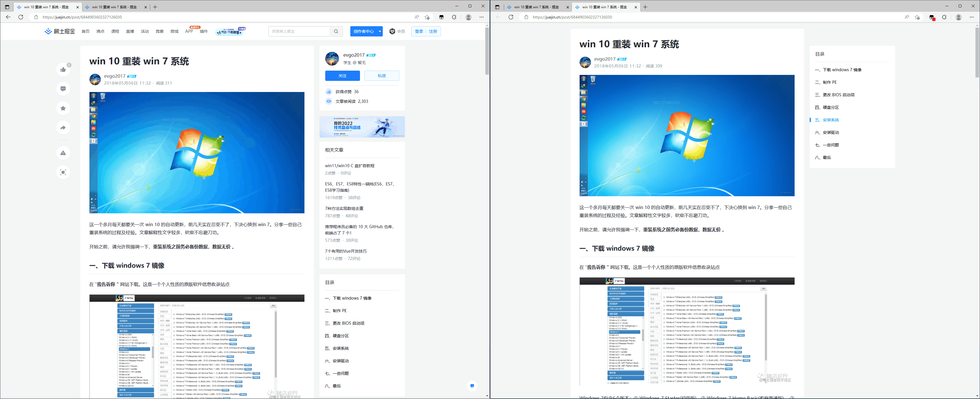Click the report warning triangle icon
This screenshot has width=980, height=399.
63,153
